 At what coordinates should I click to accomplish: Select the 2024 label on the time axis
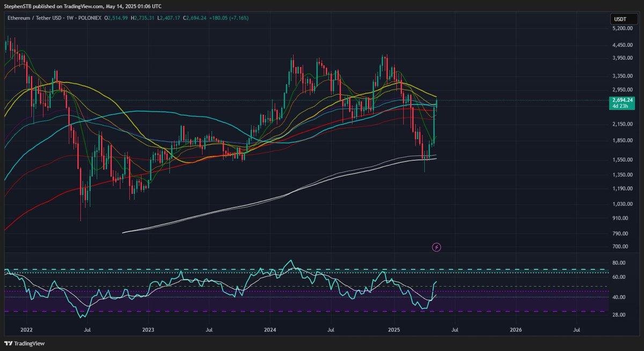(x=270, y=331)
